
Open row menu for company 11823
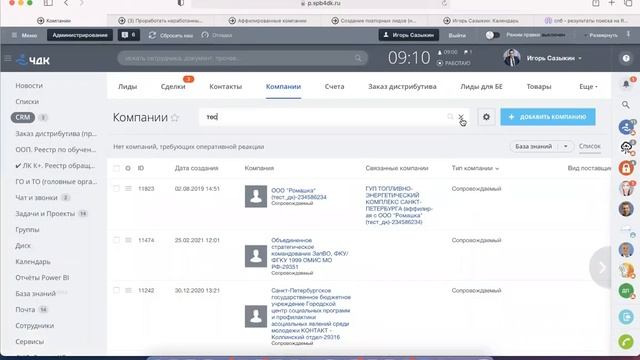point(128,189)
